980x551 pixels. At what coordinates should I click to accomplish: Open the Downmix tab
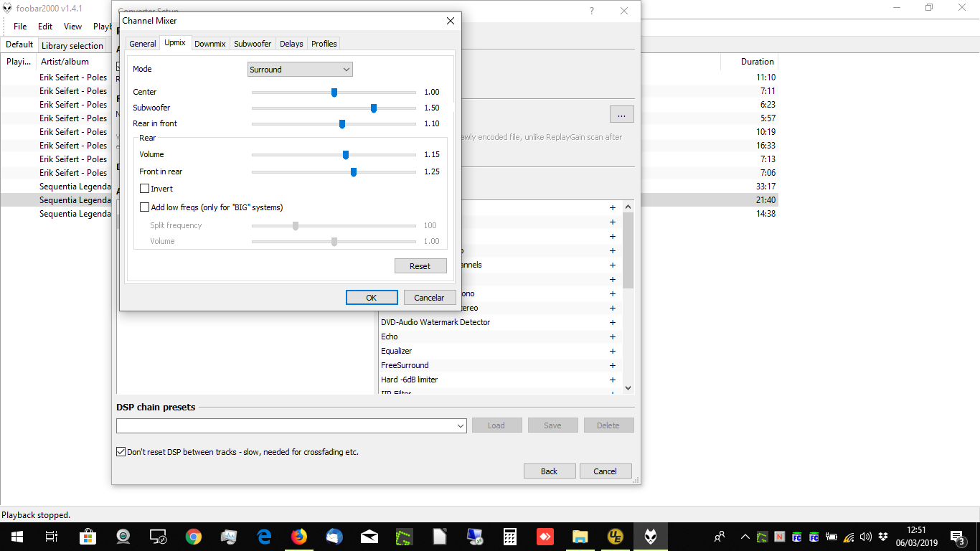pos(210,44)
